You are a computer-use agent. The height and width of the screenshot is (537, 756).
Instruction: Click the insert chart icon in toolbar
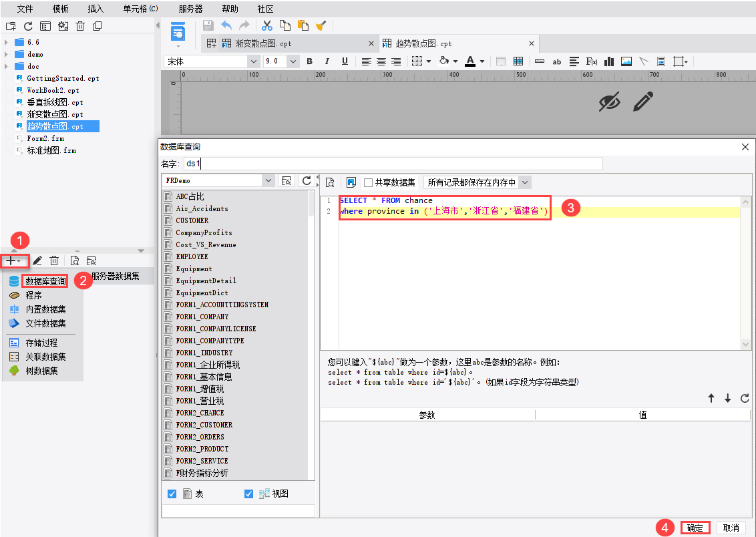tap(609, 61)
